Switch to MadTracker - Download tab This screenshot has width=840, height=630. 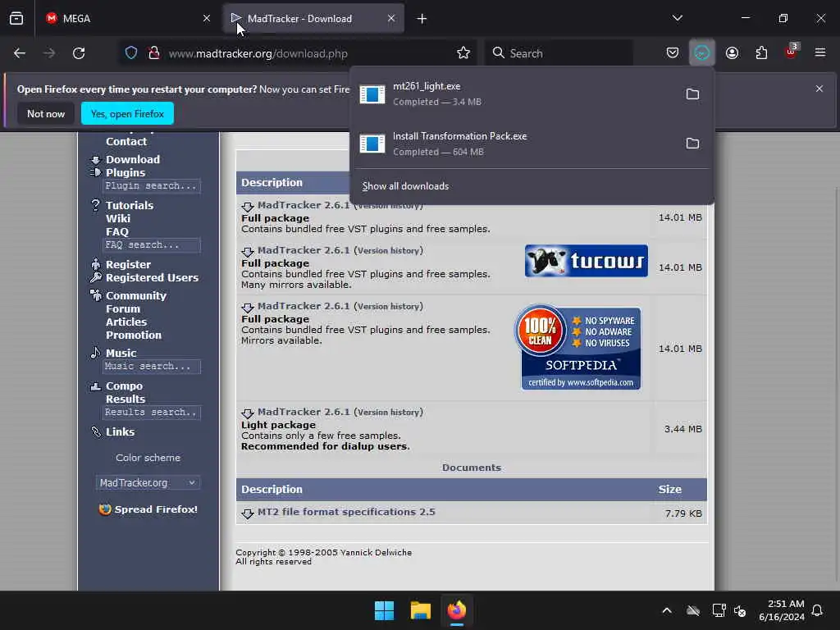pos(313,18)
